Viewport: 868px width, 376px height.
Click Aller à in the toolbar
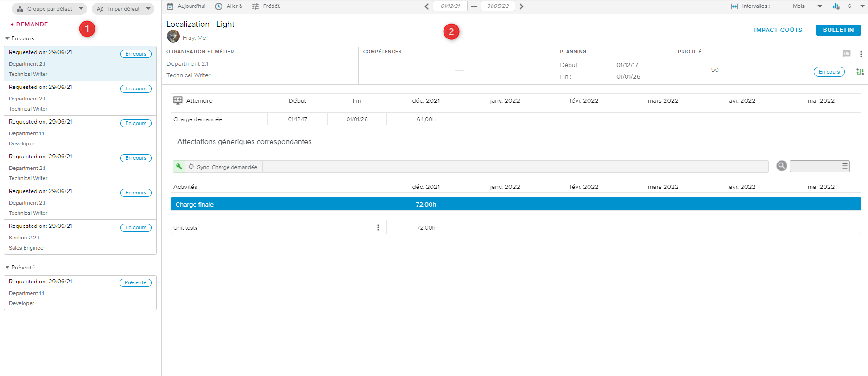[x=229, y=6]
